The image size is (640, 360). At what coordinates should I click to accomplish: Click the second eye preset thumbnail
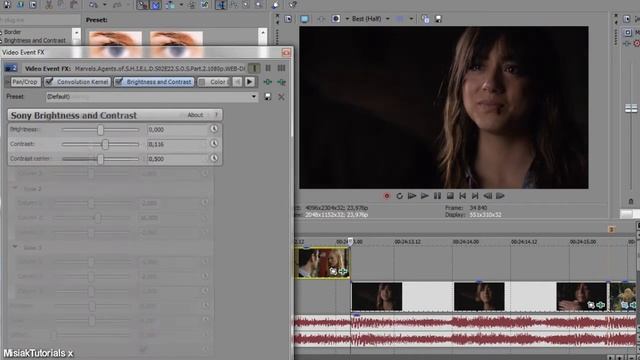tap(176, 44)
